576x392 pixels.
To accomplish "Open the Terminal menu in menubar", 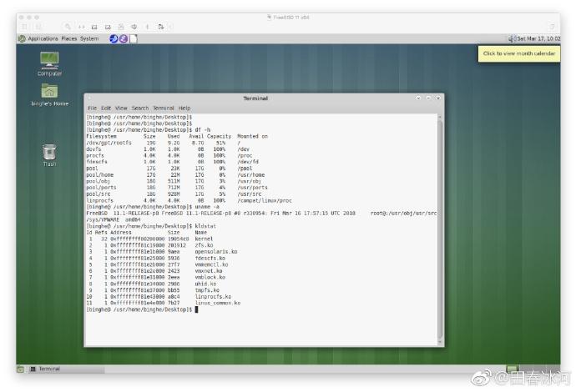I will click(x=164, y=108).
